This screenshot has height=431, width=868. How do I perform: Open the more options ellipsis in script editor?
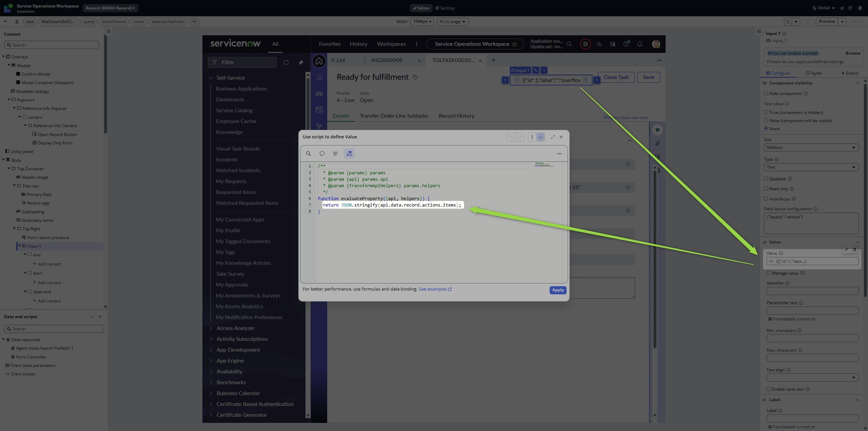[x=559, y=154]
